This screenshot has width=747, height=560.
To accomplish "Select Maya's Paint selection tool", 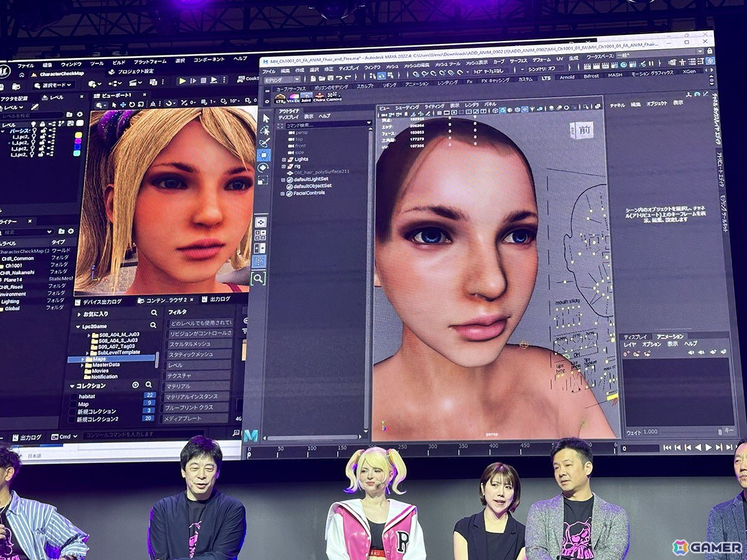I will point(265,142).
